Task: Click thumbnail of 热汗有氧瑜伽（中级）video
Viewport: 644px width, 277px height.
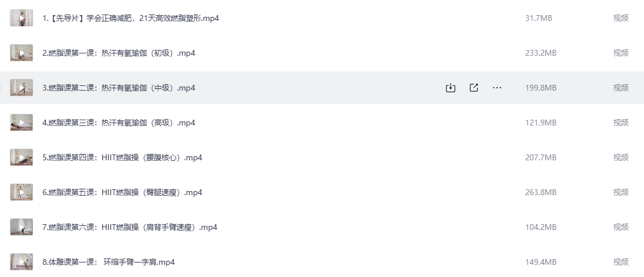Action: (21, 88)
